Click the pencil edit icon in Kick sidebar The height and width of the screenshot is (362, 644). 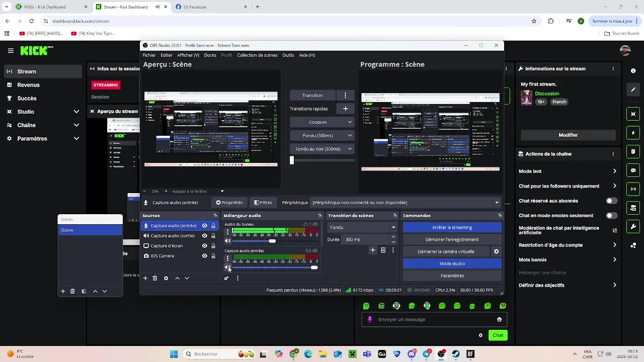[633, 89]
